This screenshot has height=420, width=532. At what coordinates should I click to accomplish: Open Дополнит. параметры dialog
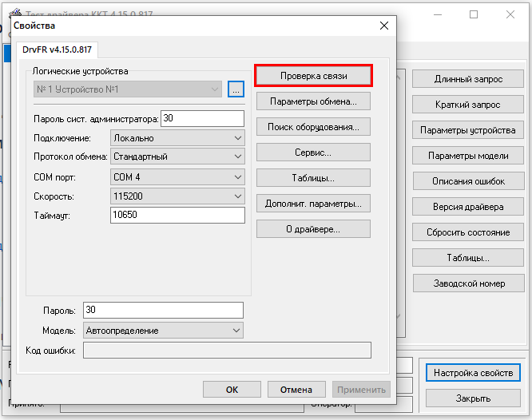tap(313, 204)
